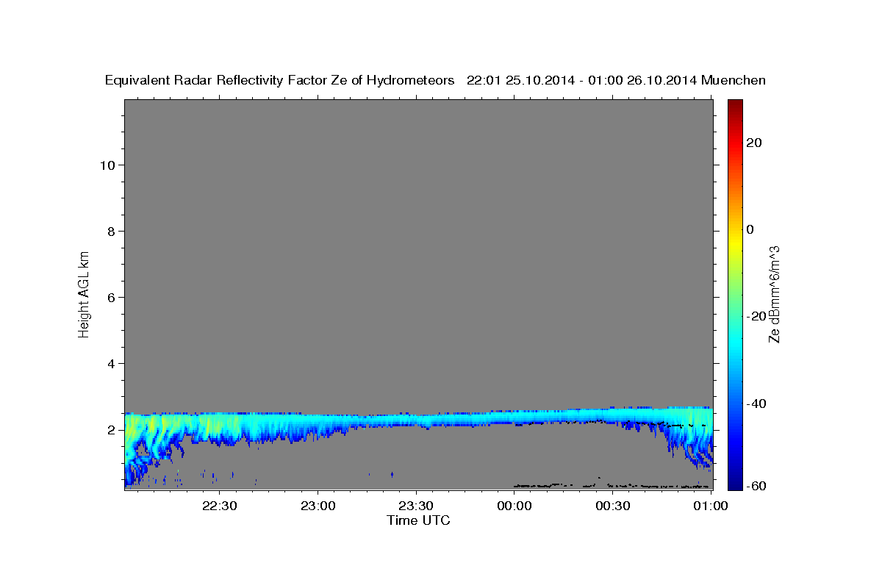The image size is (882, 588).
Task: Click the 'Time UTC' axis label
Action: pyautogui.click(x=418, y=520)
